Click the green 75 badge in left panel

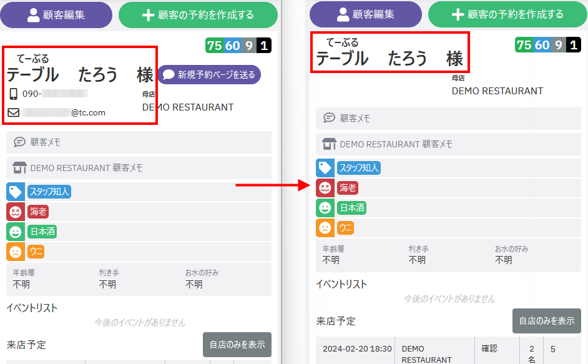coord(214,45)
